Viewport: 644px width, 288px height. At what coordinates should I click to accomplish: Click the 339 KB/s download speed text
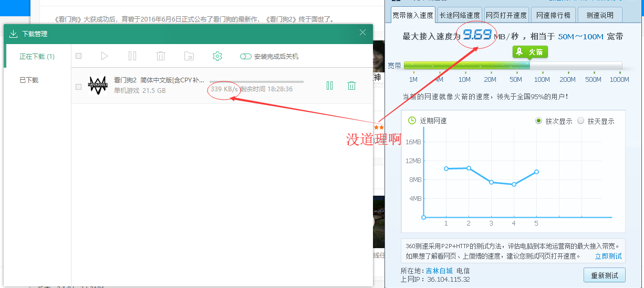[x=224, y=89]
